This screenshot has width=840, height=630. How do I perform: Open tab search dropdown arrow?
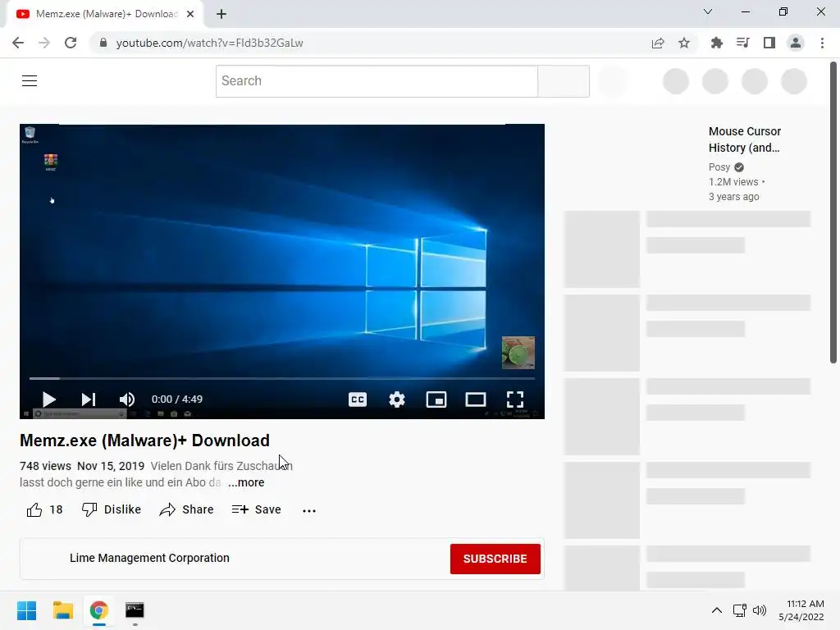tap(708, 11)
